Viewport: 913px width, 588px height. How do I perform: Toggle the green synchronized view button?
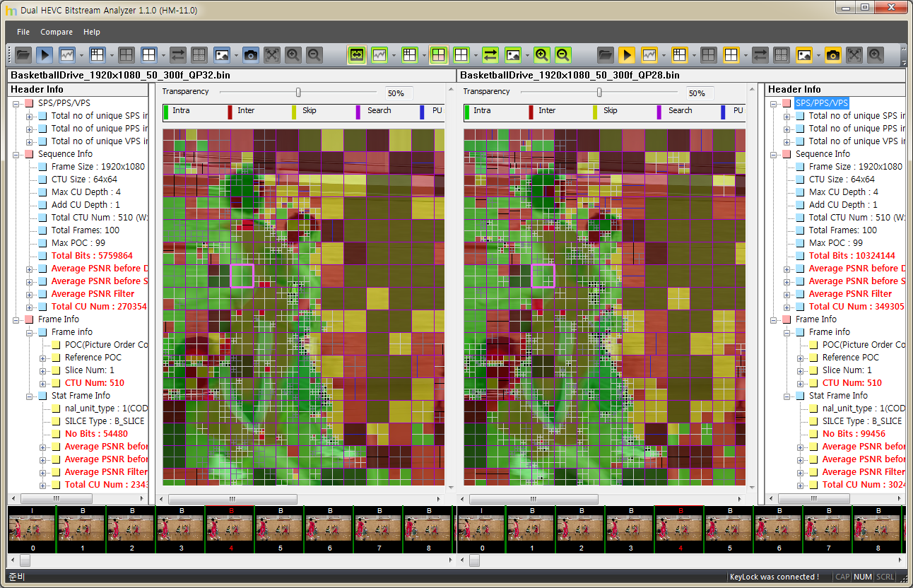[357, 54]
